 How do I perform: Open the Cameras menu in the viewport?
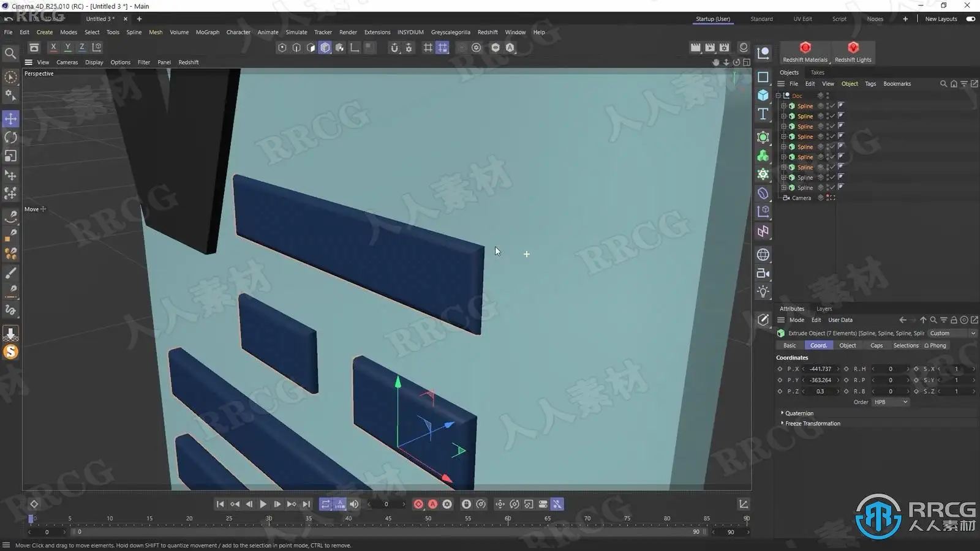point(67,62)
